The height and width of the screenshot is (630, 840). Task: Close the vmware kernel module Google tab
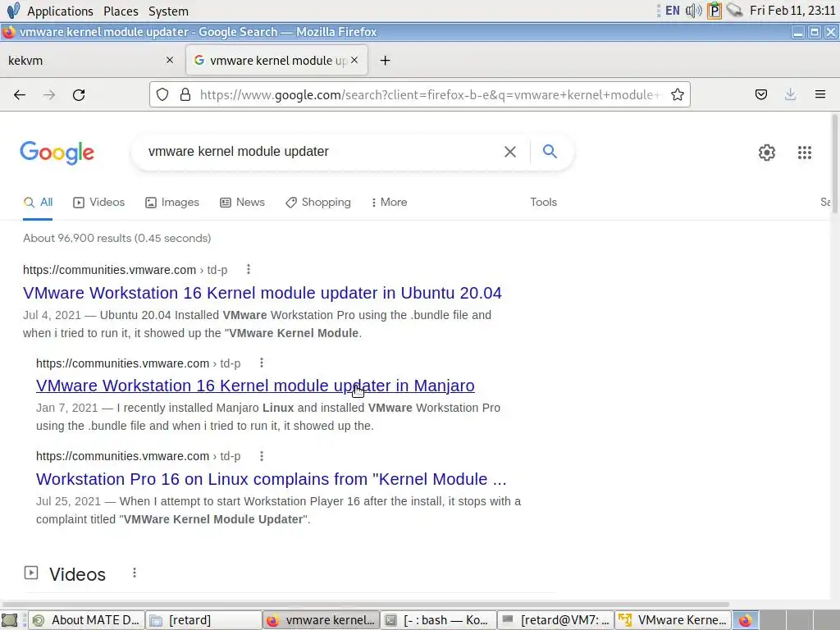[x=354, y=60]
